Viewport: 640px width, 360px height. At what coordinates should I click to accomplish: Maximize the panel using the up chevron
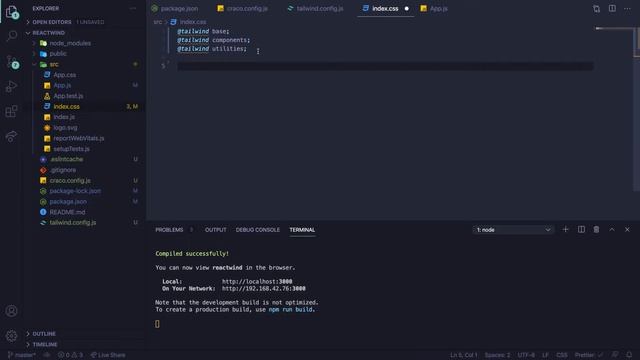[x=612, y=229]
